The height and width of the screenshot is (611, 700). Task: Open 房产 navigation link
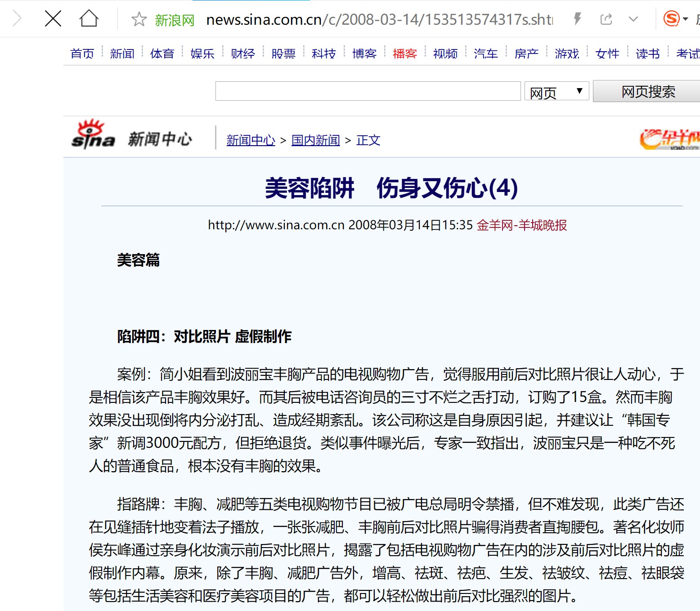click(x=526, y=54)
